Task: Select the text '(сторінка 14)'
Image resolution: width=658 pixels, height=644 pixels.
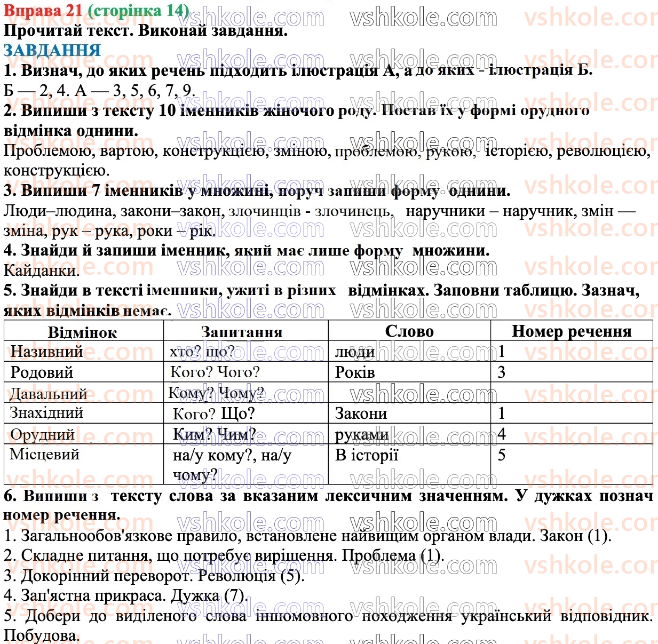Action: tap(138, 10)
